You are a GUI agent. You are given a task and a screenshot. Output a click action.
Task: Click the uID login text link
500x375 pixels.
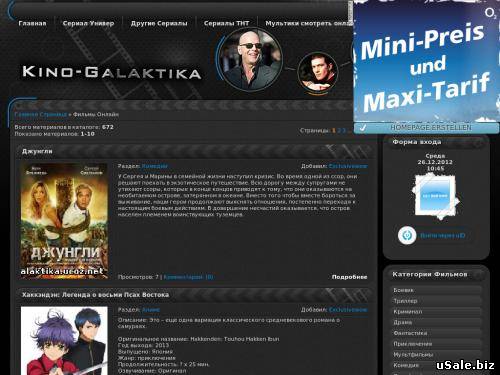pyautogui.click(x=443, y=236)
